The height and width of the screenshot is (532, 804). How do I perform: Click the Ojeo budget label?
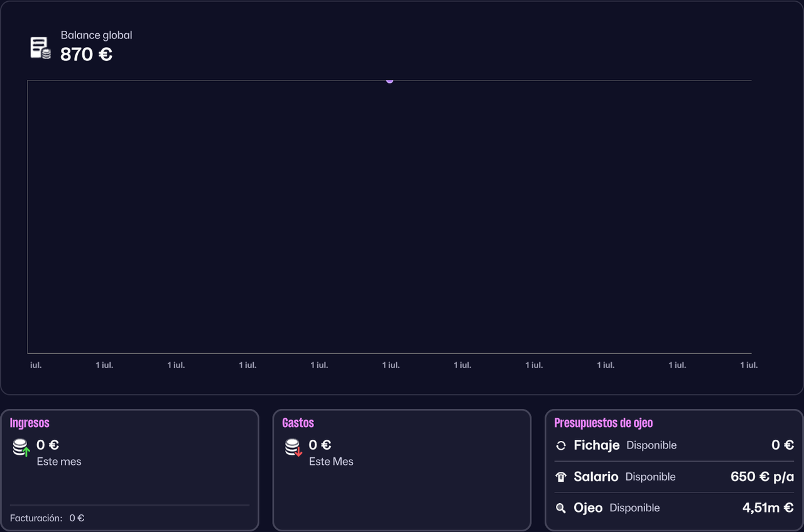588,508
